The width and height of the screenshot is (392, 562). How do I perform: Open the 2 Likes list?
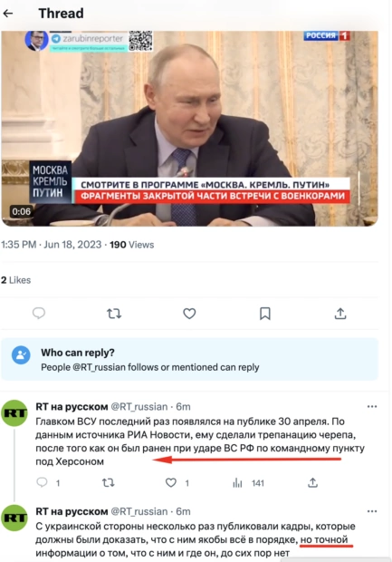tap(15, 280)
